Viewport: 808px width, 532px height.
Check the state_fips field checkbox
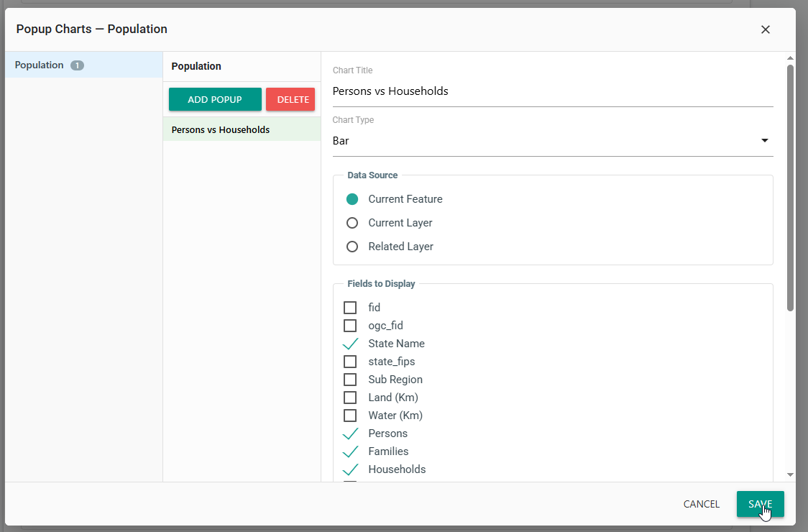pyautogui.click(x=350, y=362)
